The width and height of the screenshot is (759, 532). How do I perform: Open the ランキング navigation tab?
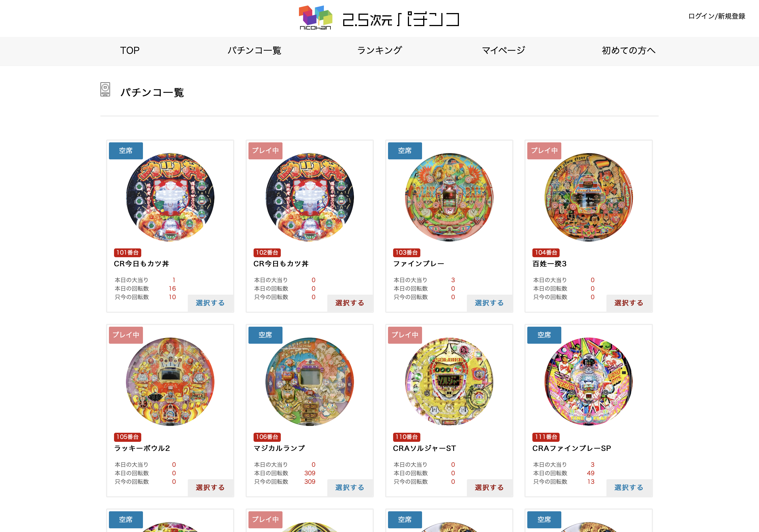click(379, 50)
